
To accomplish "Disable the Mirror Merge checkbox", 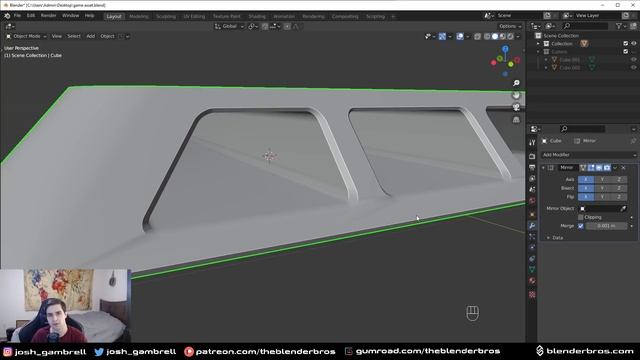I will (580, 226).
